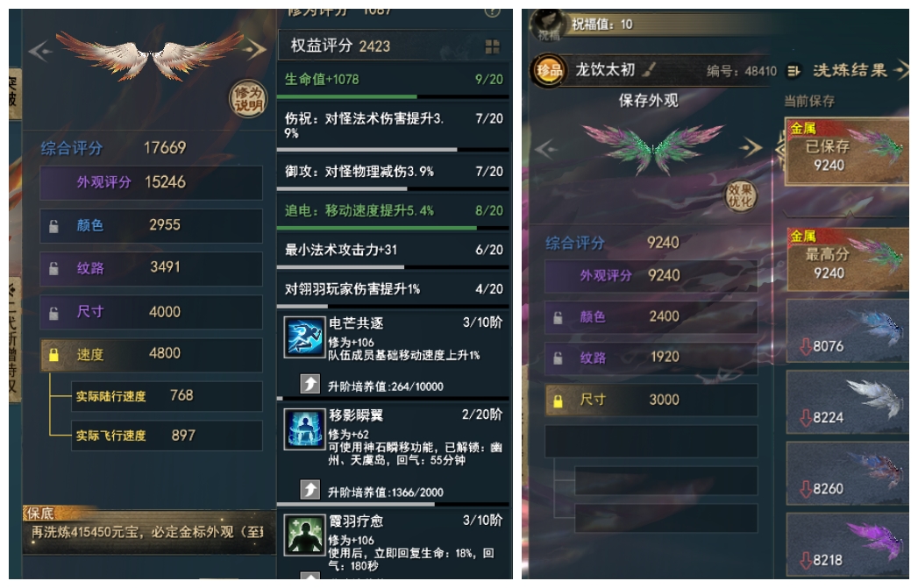The width and height of the screenshot is (918, 588).
Task: Select the 8076 blue wings result thumbnail
Action: 848,330
